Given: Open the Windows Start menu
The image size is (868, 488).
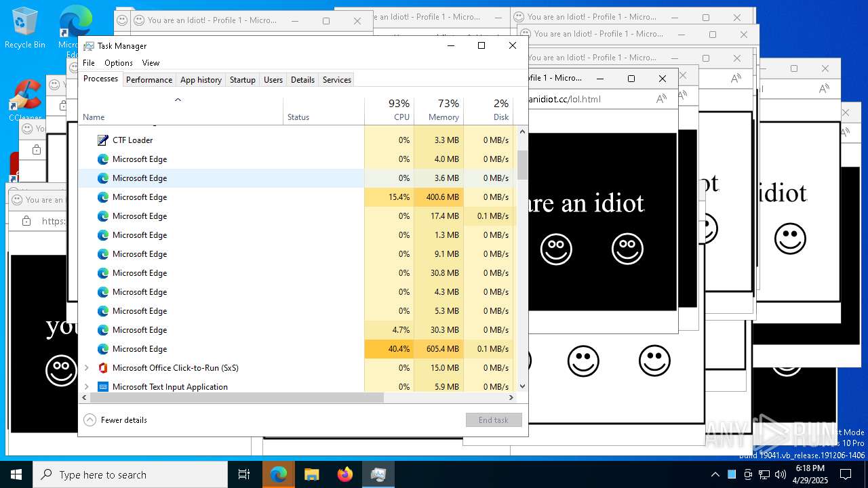Looking at the screenshot, I should coord(16,474).
